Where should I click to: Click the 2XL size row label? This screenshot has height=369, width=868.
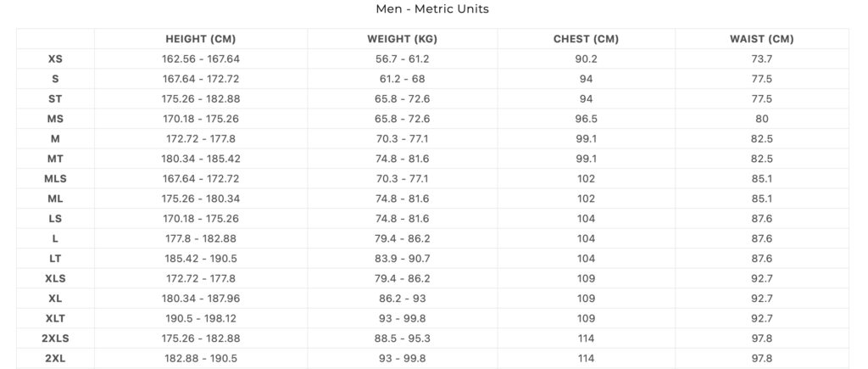point(55,358)
